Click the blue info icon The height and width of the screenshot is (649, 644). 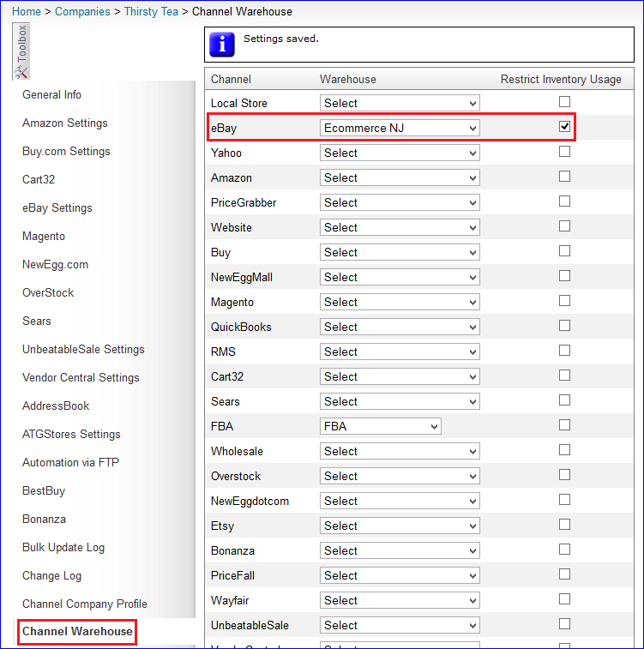coord(222,45)
